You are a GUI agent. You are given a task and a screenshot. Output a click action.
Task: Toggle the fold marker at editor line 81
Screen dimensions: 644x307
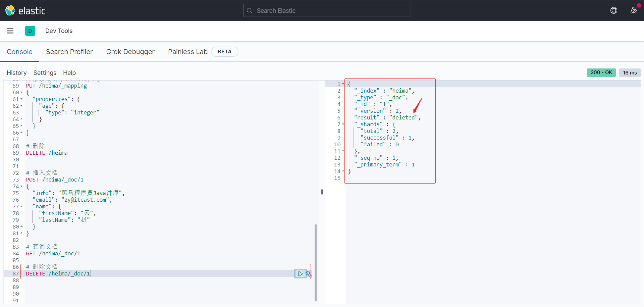(x=21, y=234)
